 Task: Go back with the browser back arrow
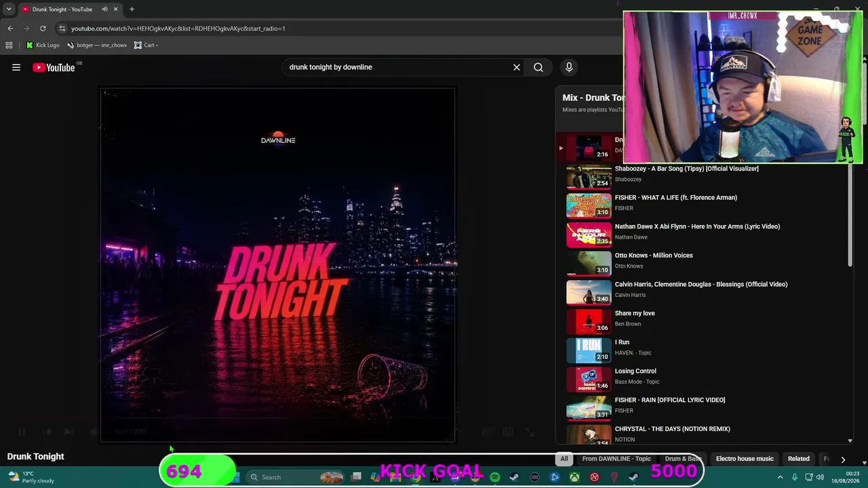[x=10, y=28]
